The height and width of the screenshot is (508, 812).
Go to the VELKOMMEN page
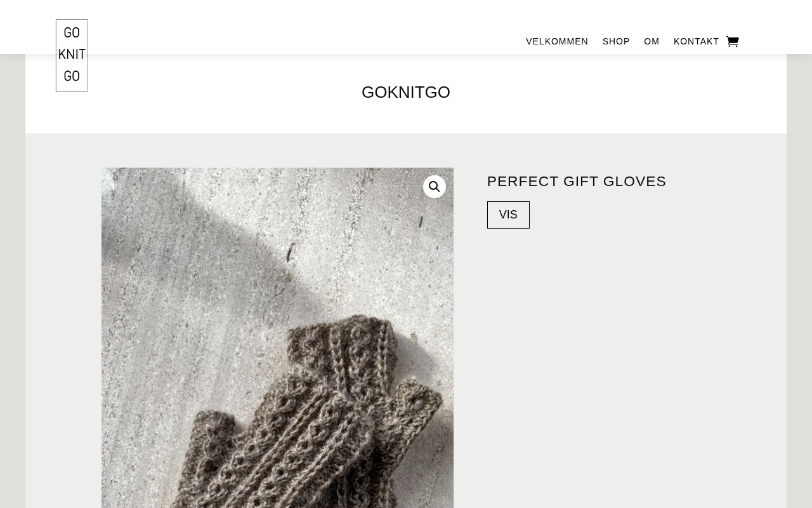pos(557,41)
